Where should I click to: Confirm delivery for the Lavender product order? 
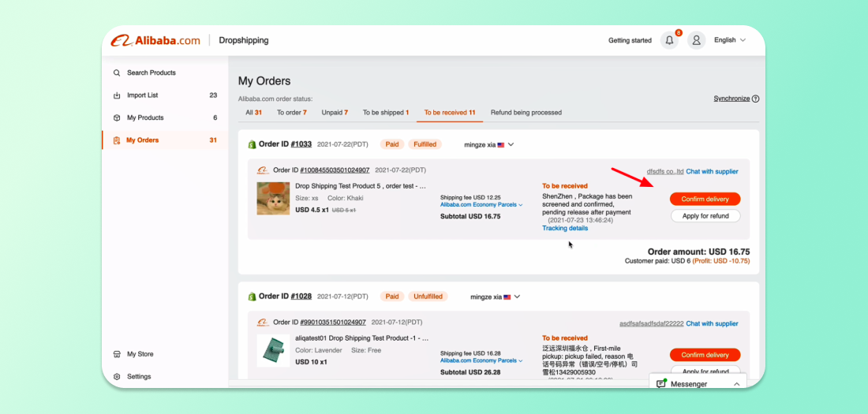(705, 356)
